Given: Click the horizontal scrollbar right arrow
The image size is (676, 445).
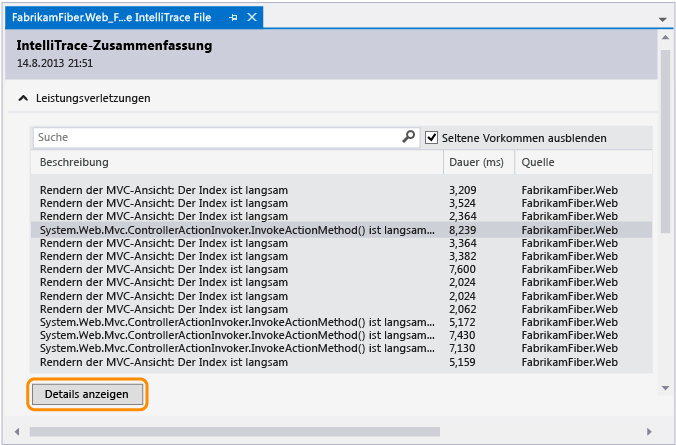Looking at the screenshot, I should 649,432.
